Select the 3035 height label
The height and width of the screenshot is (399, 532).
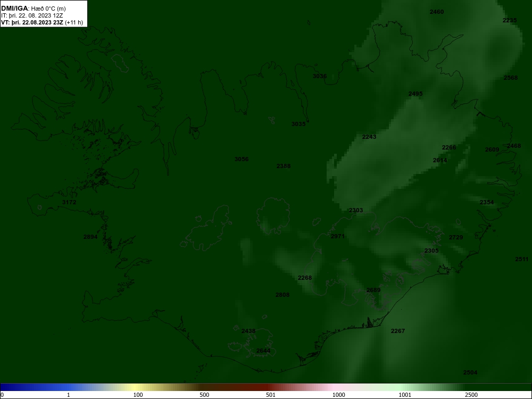298,124
